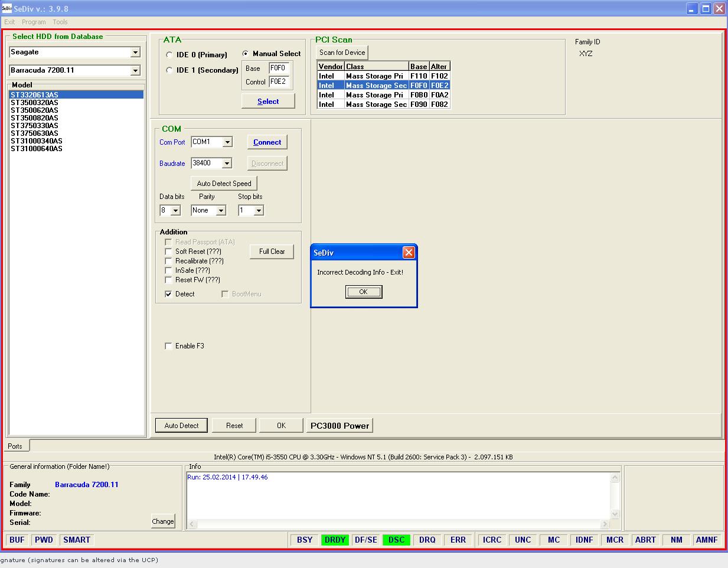Select PCI row with base F090
This screenshot has height=568, width=728.
384,105
